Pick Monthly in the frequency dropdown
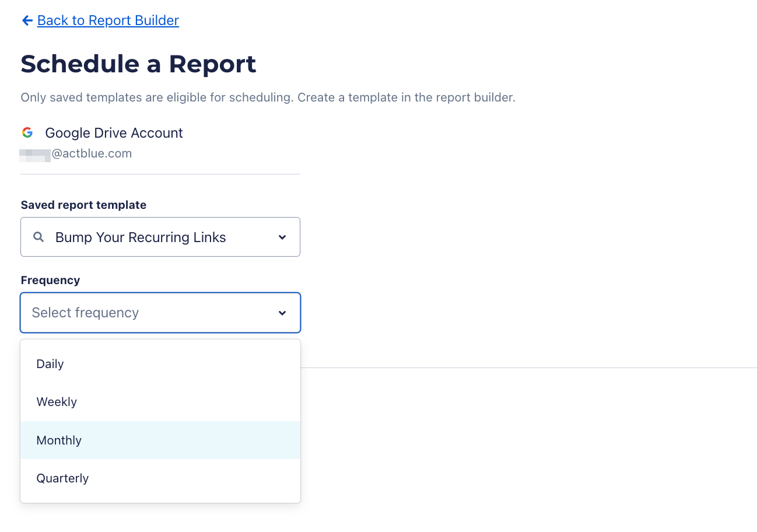 [59, 440]
